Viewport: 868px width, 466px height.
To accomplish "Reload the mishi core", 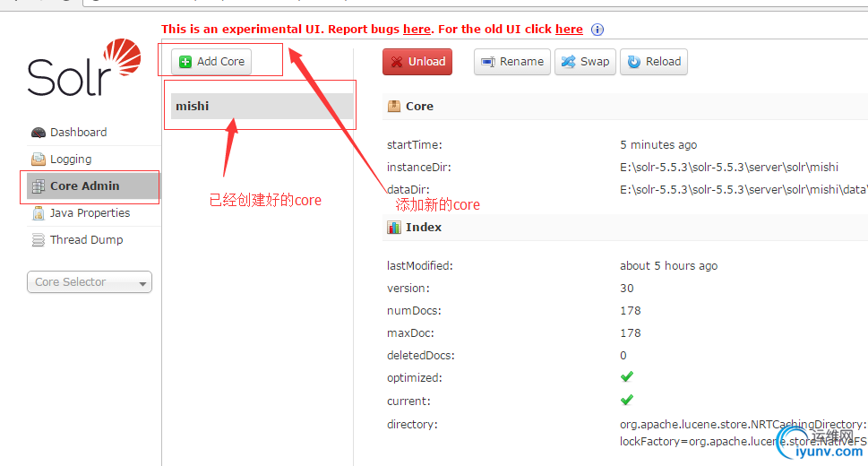I will point(654,62).
